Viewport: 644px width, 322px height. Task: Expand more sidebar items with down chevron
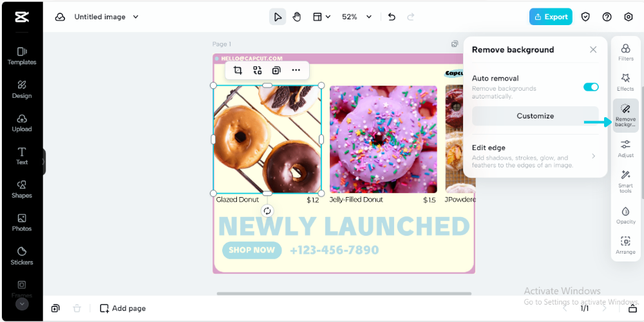coord(22,304)
